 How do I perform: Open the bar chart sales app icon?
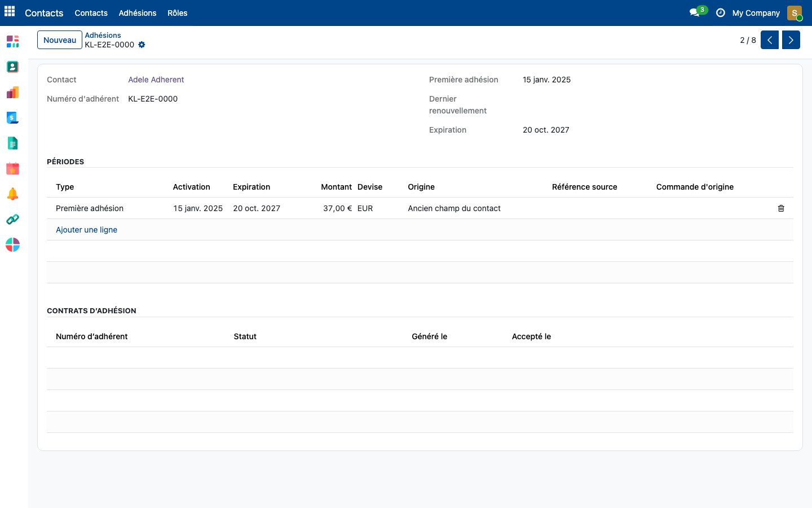pos(12,92)
